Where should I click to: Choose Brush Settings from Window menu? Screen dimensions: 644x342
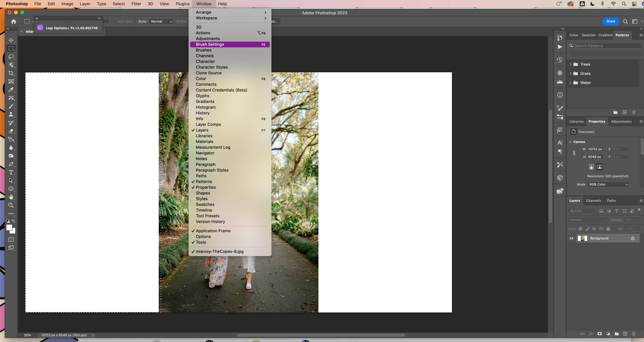click(x=210, y=44)
